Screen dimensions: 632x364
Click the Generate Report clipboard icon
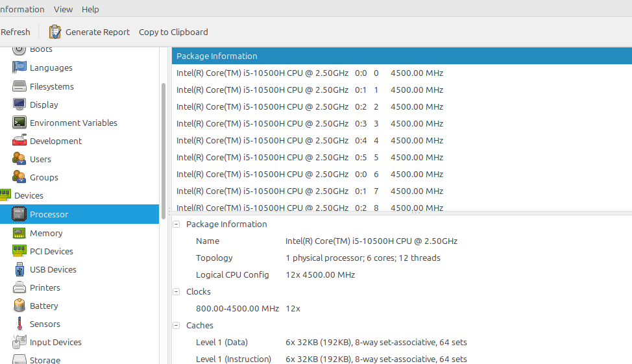[x=55, y=32]
